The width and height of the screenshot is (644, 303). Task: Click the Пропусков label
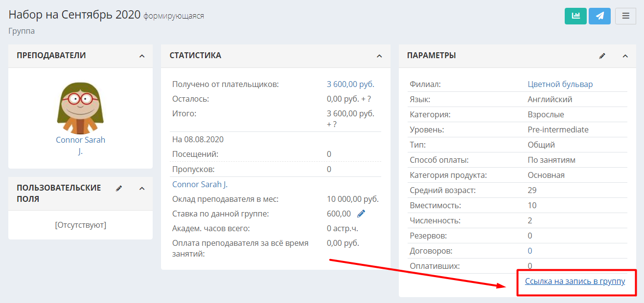pos(194,169)
